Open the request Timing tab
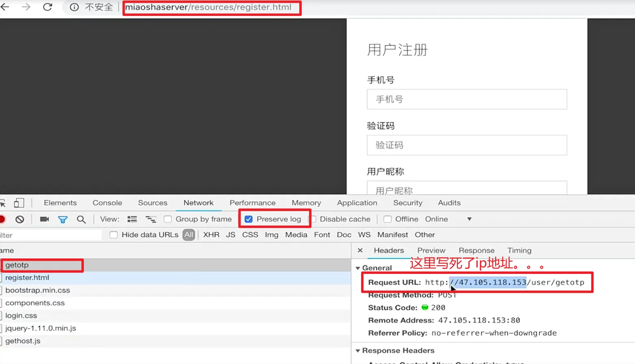Screen dimensions: 635x364 click(x=519, y=250)
